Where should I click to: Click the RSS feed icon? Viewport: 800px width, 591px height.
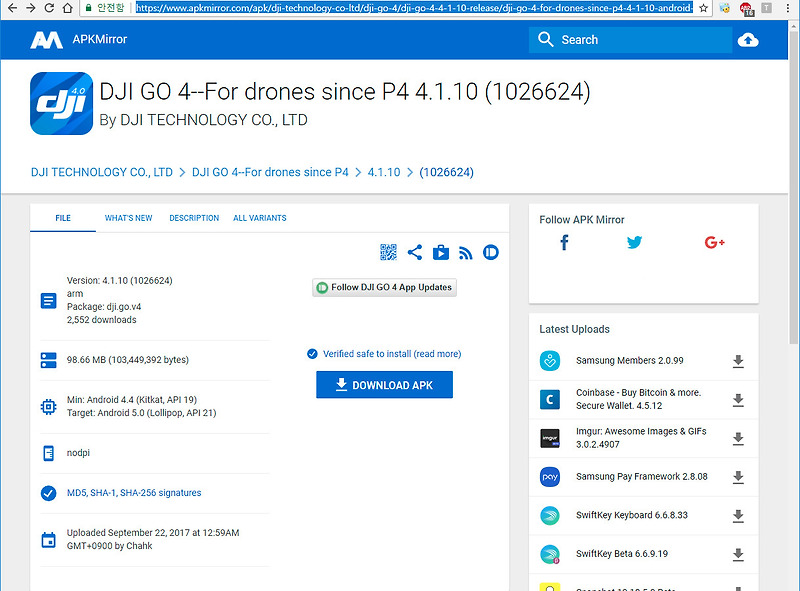pyautogui.click(x=465, y=253)
